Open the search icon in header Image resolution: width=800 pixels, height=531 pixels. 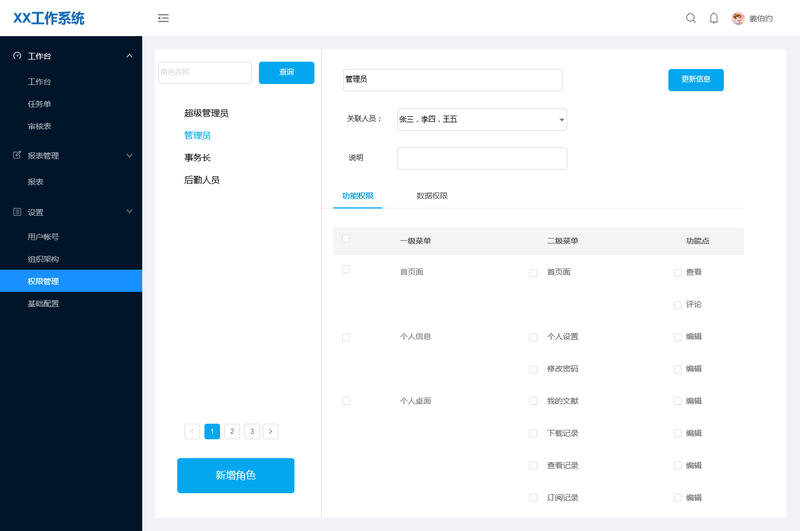click(x=691, y=18)
